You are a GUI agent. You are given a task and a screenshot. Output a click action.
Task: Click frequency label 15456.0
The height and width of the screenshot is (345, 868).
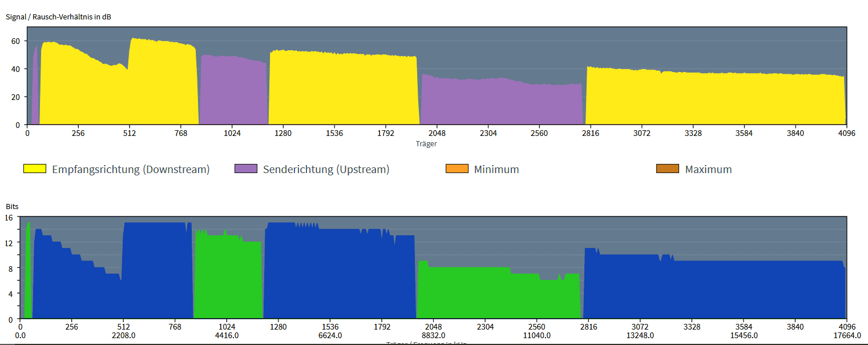coord(744,336)
